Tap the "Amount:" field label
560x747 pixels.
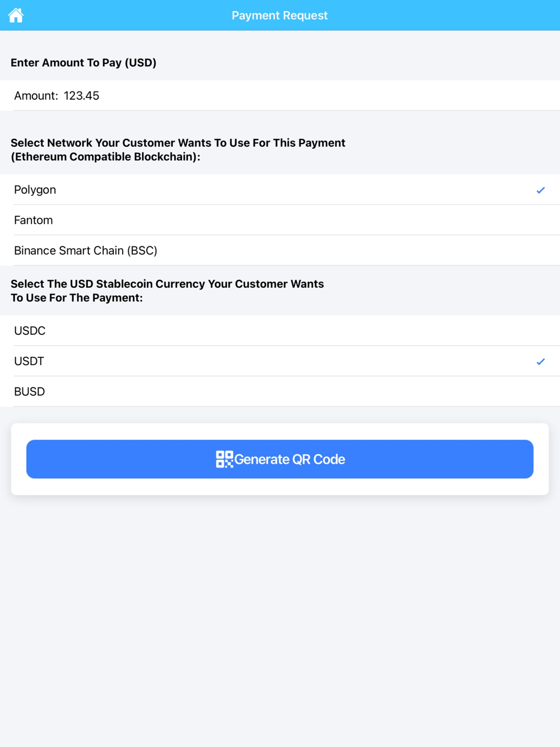click(x=36, y=96)
